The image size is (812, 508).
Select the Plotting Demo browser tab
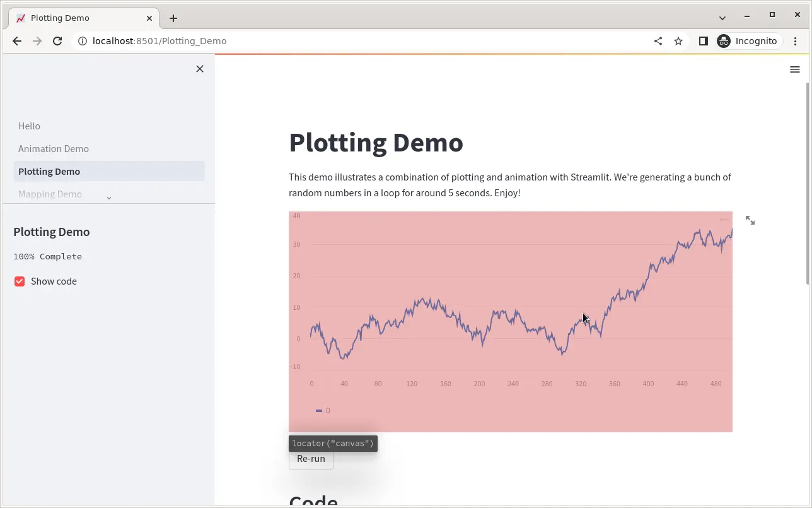pyautogui.click(x=83, y=18)
